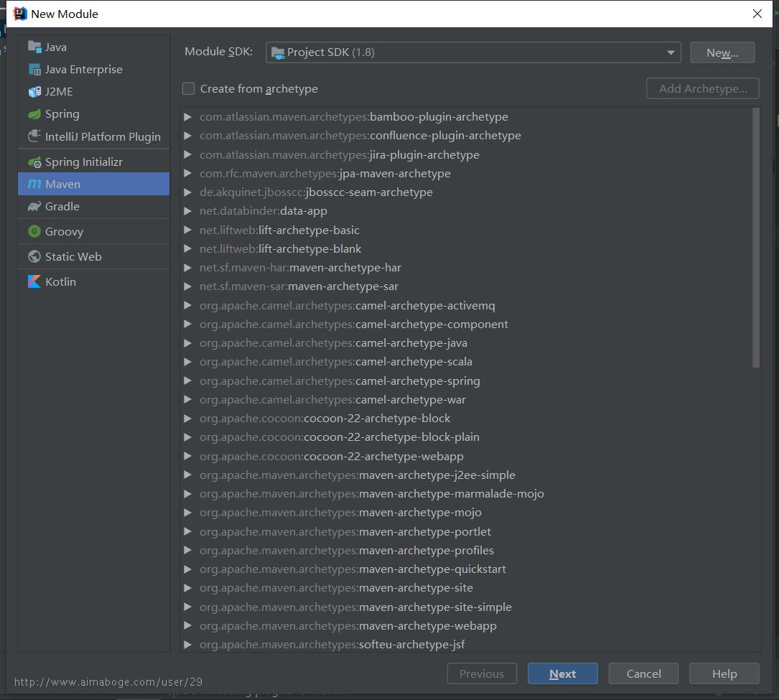This screenshot has width=779, height=700.
Task: Select cocoon-22-archetype-block-plain row
Action: tap(465, 437)
